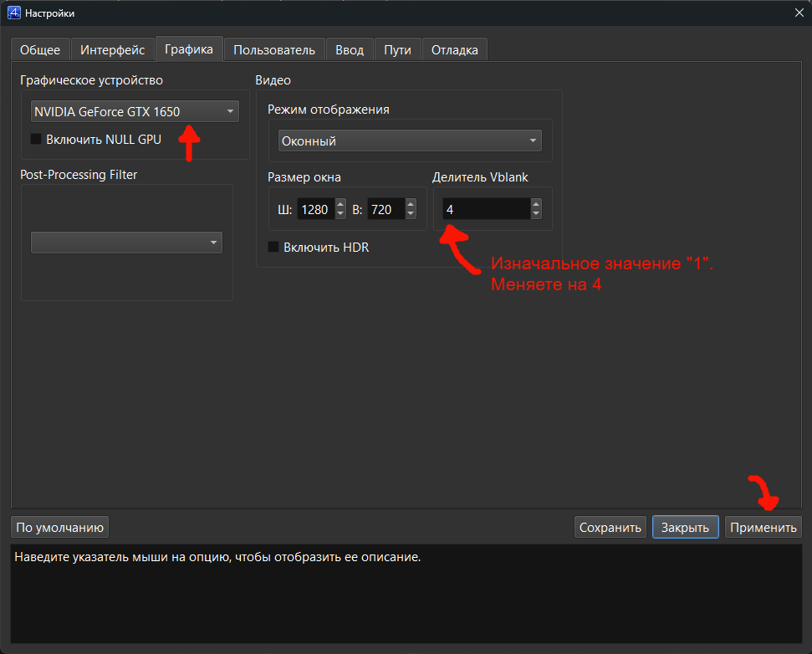
Task: Open the NVIDIA GeForce GTX 1650 device dropdown
Action: tap(135, 111)
